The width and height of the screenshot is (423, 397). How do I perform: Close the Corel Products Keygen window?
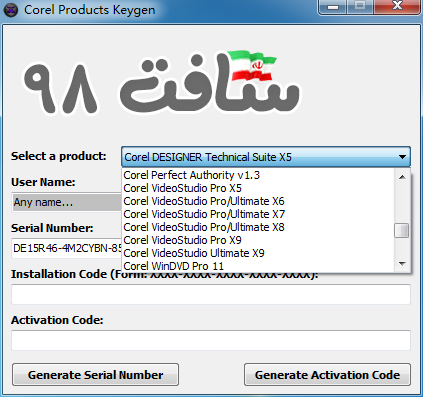[x=397, y=7]
